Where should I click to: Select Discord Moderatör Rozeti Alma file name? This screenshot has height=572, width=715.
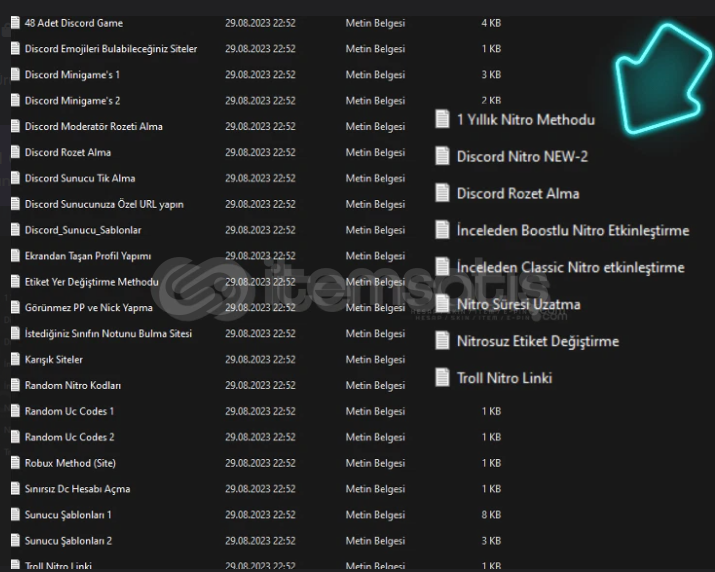click(93, 126)
